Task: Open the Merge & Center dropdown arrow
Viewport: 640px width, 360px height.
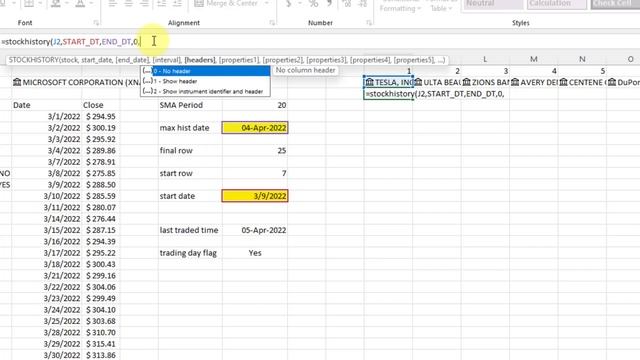Action: point(267,4)
